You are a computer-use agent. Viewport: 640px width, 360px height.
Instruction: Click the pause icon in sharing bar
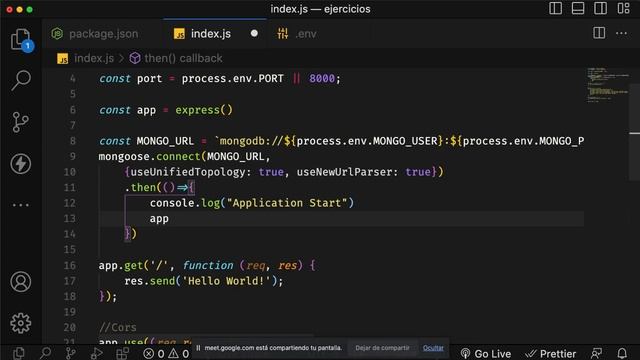(x=198, y=348)
